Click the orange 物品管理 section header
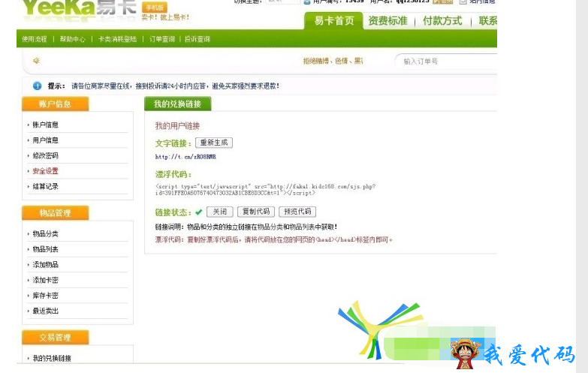 pyautogui.click(x=55, y=213)
